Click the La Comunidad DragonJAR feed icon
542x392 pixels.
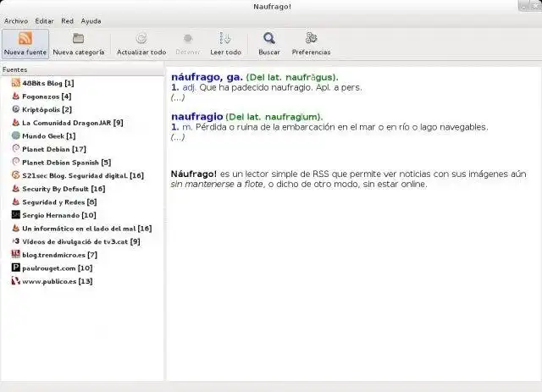(16, 122)
